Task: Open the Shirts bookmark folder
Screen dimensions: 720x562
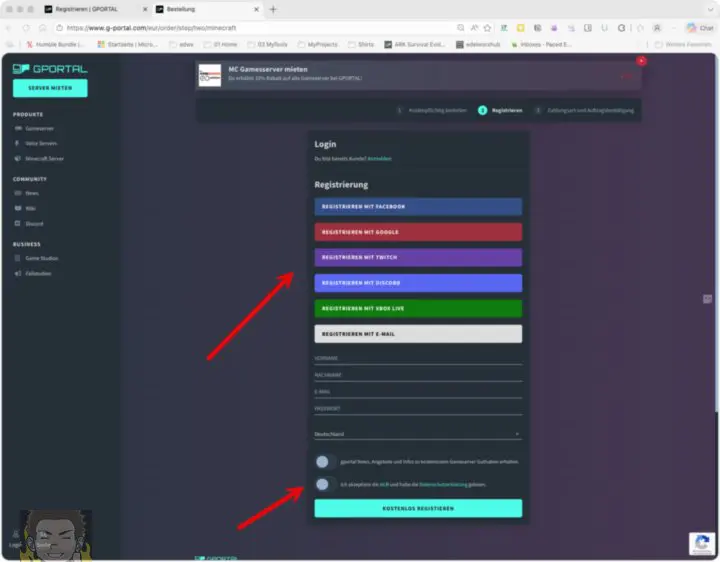Action: tap(361, 45)
